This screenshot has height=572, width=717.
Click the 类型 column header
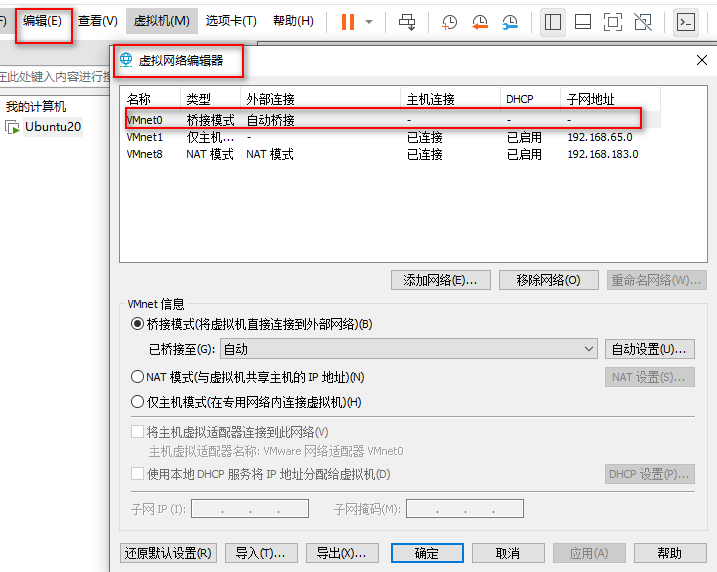coord(210,99)
